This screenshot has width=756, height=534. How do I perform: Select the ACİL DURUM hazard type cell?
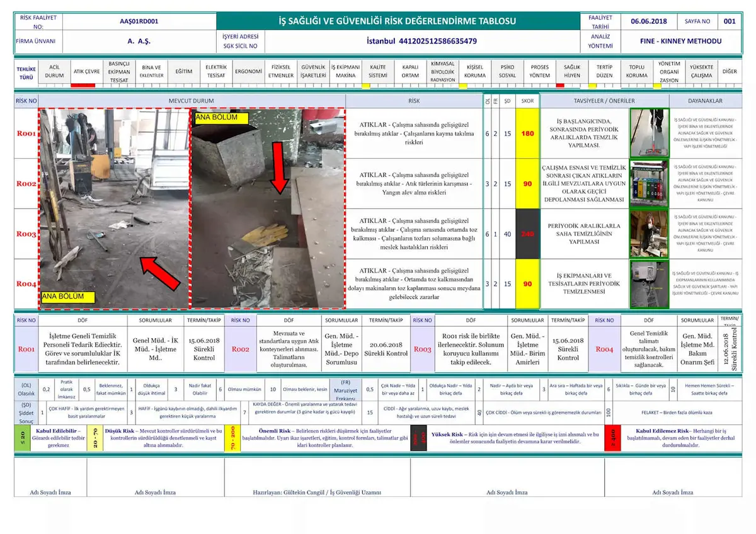(55, 71)
